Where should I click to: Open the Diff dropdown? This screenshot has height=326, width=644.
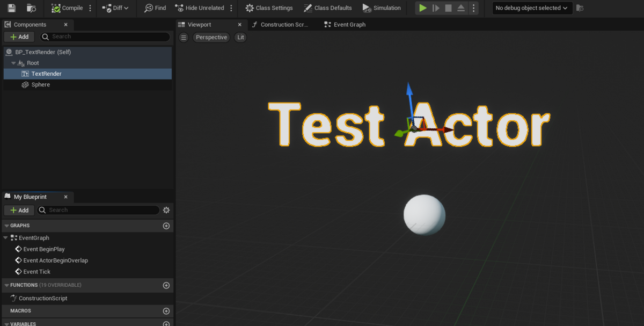[115, 8]
